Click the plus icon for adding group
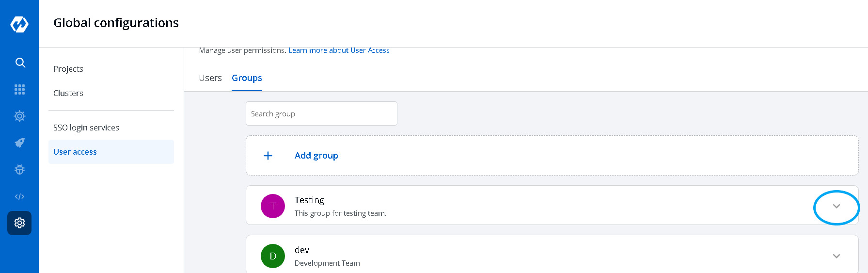The image size is (868, 273). (x=268, y=156)
